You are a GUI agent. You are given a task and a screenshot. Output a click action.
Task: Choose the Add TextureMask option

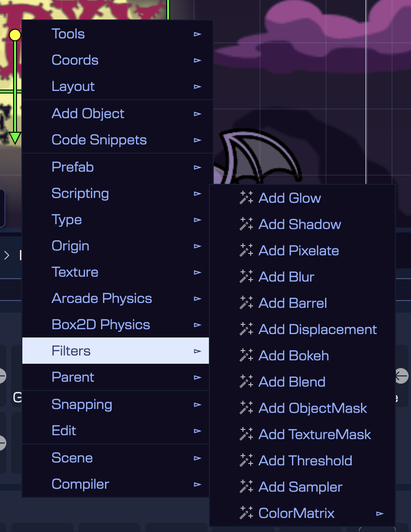click(314, 434)
